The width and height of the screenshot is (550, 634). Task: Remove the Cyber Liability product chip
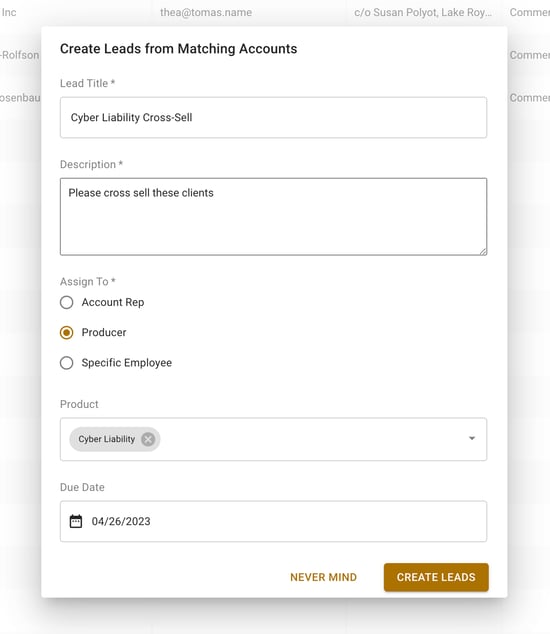148,439
